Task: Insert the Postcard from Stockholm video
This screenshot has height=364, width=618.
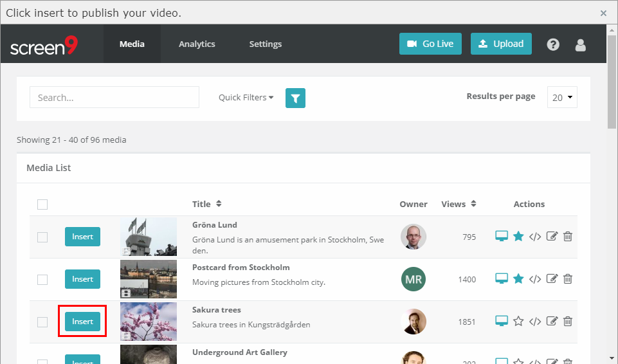Action: coord(82,279)
